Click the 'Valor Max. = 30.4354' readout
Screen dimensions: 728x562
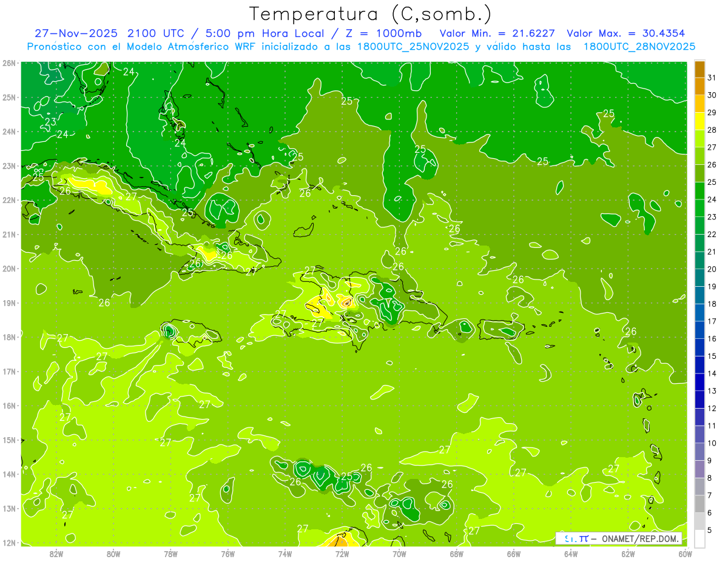[626, 33]
